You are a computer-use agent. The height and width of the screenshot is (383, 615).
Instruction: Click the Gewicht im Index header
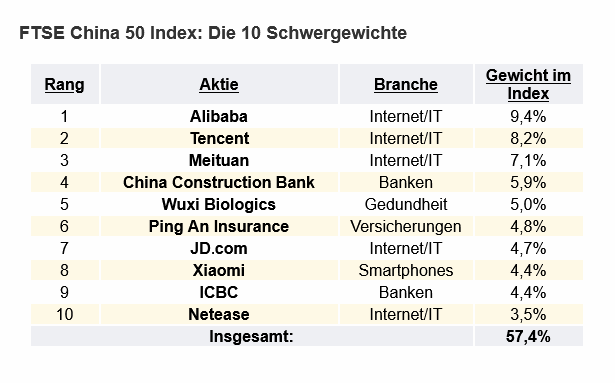coord(528,84)
